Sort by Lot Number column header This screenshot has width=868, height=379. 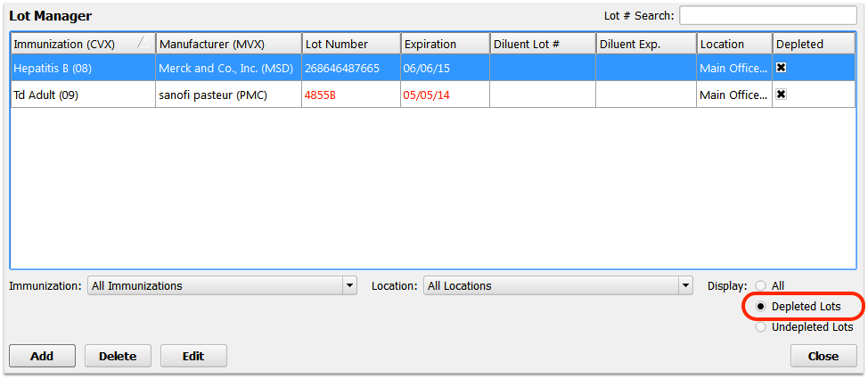[351, 44]
